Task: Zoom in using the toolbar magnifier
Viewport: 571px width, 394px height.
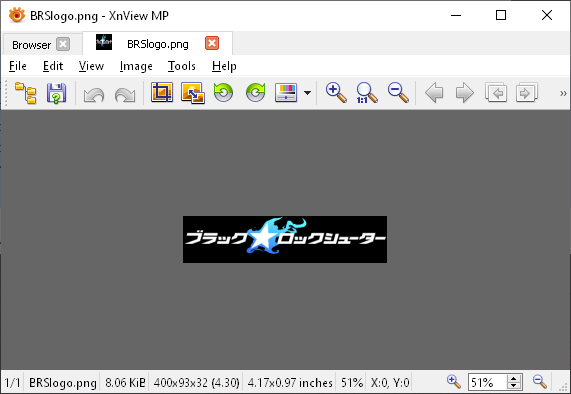Action: 336,93
